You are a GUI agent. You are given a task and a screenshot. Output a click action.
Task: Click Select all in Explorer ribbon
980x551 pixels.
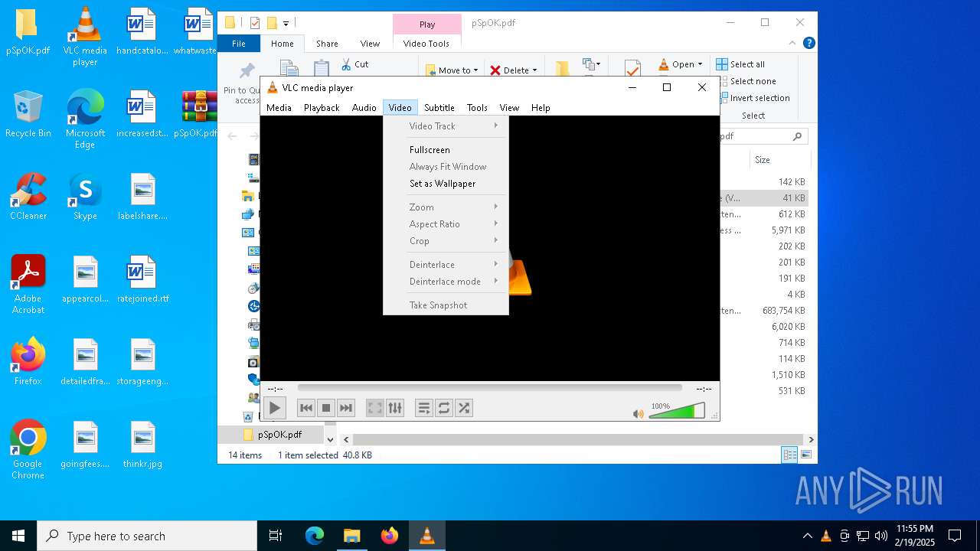pyautogui.click(x=740, y=64)
